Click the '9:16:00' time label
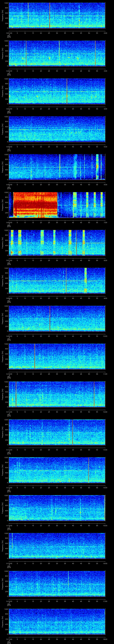 (9, 601)
